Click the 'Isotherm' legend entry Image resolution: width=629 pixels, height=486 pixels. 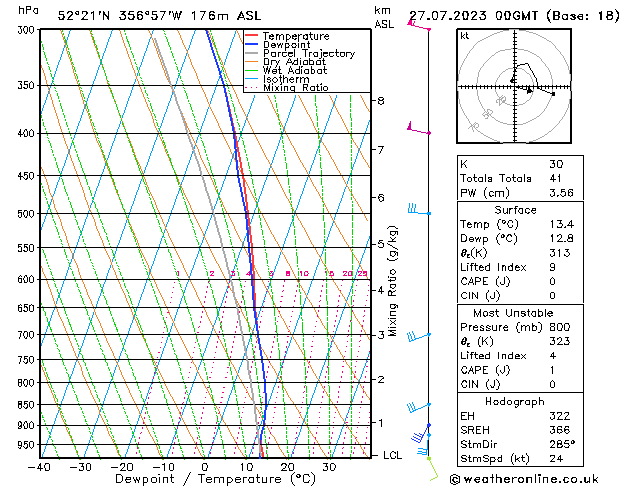(286, 79)
